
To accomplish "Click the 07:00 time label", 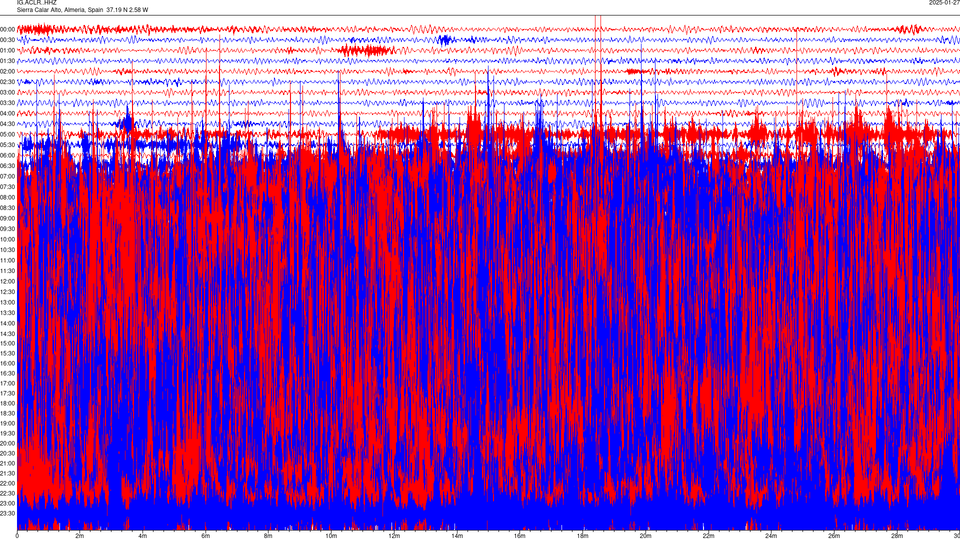I will (x=8, y=176).
